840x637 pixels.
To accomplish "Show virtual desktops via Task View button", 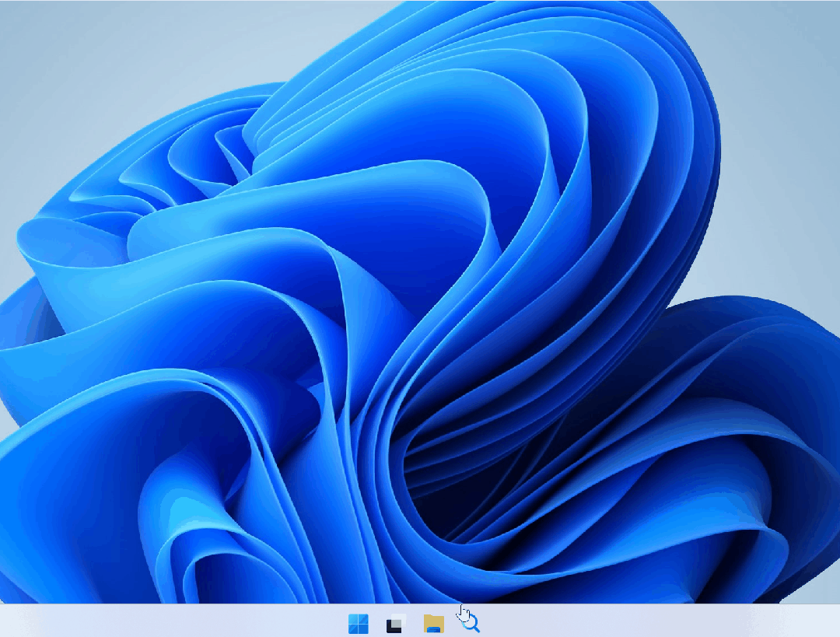I will click(396, 623).
